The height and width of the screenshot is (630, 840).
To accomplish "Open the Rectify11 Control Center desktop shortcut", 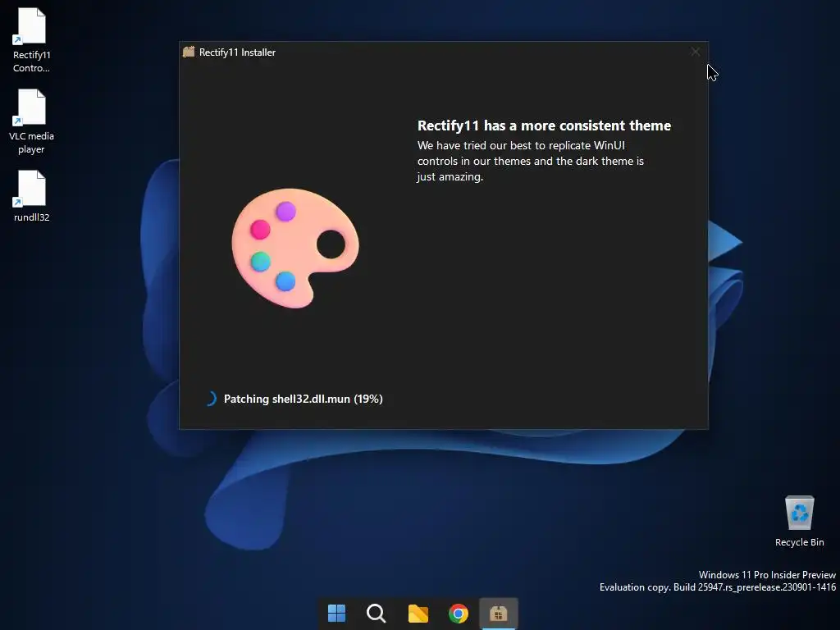I will click(x=32, y=41).
